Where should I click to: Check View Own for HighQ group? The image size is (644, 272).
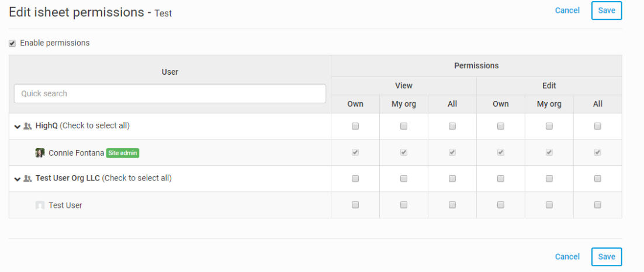pos(355,126)
